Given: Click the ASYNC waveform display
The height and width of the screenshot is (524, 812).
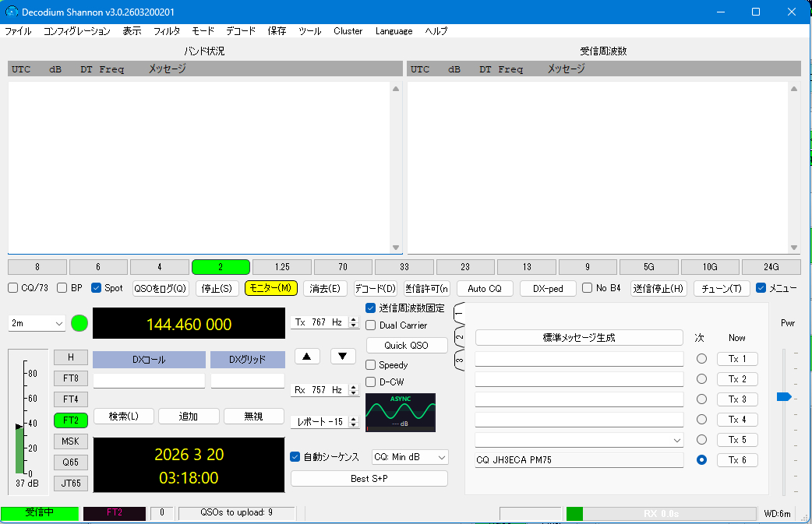Looking at the screenshot, I should [x=401, y=413].
